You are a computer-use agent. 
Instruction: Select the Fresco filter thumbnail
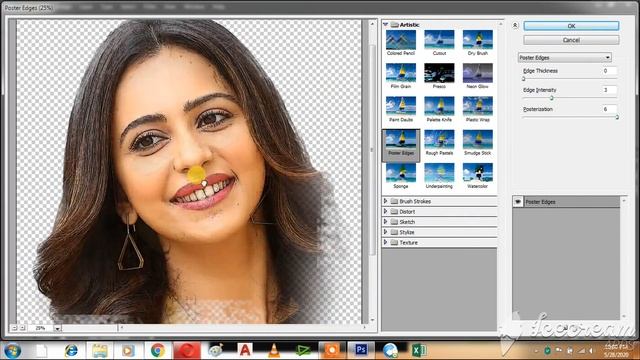coord(439,73)
